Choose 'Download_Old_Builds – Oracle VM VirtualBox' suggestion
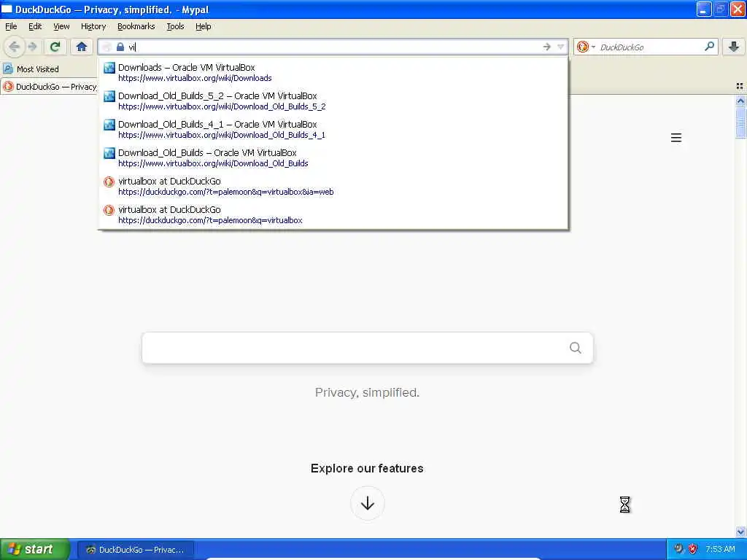Screen dimensions: 747x560 tap(333, 157)
